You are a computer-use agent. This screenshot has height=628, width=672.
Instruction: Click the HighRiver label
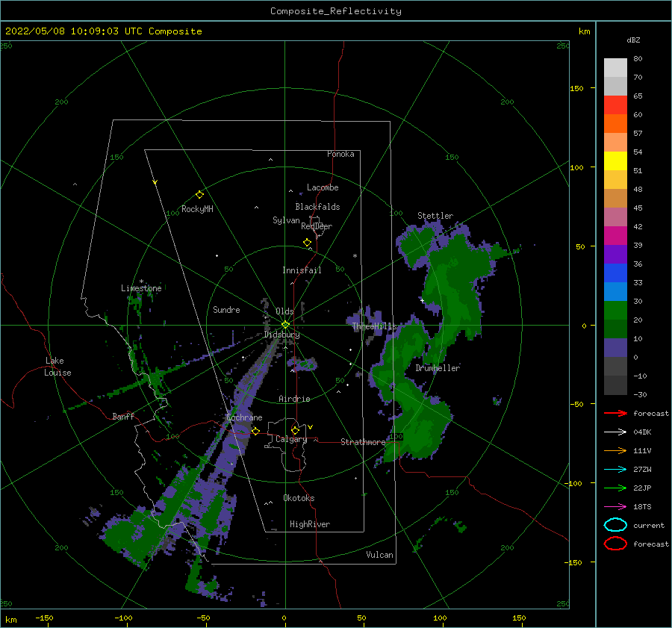pyautogui.click(x=310, y=524)
